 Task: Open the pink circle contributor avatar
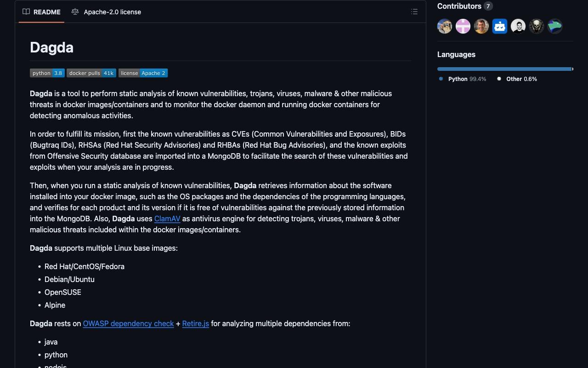click(463, 26)
